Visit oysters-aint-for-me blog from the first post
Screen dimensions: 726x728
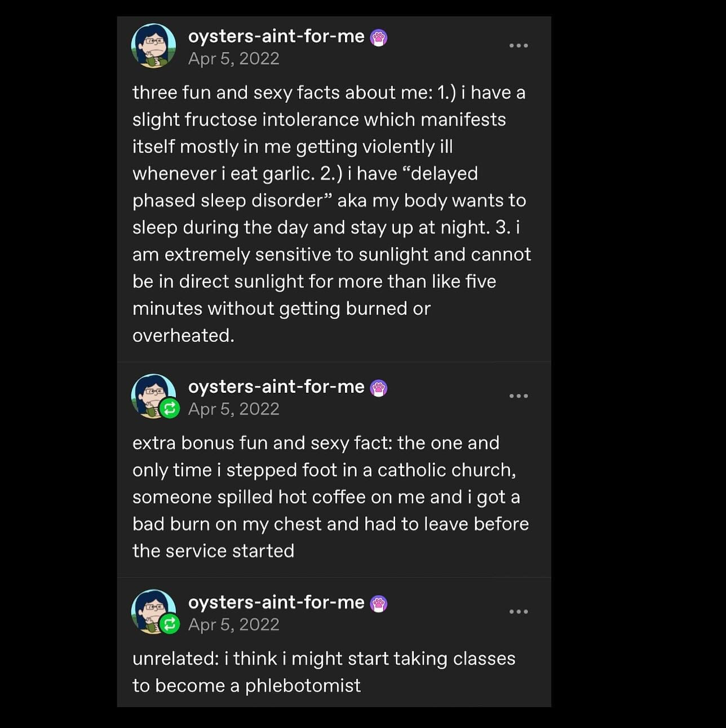(276, 36)
